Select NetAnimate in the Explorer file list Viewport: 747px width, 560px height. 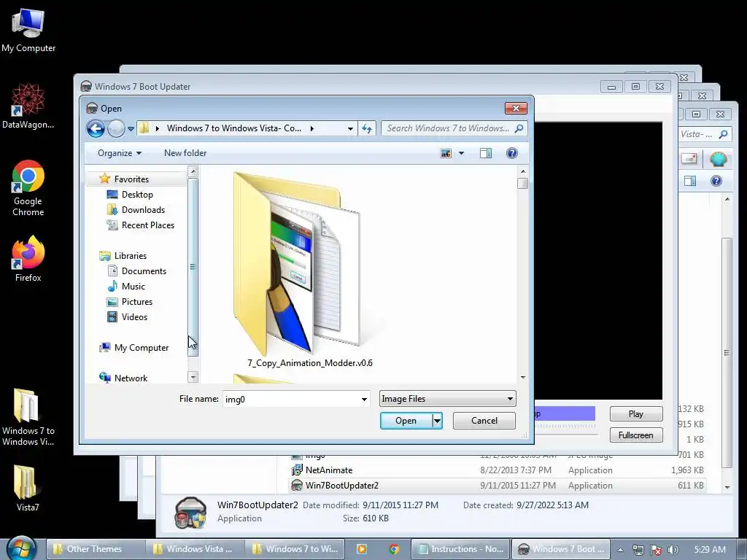498,470
